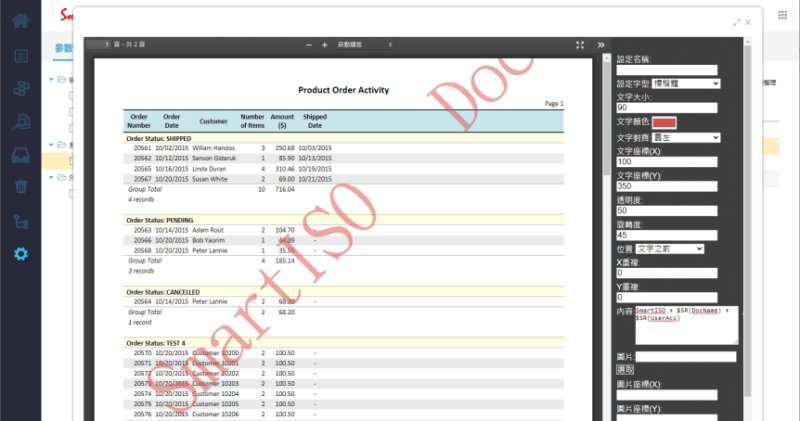This screenshot has height=421, width=800.
Task: Click the 'Amount ($)' column header
Action: (x=282, y=121)
